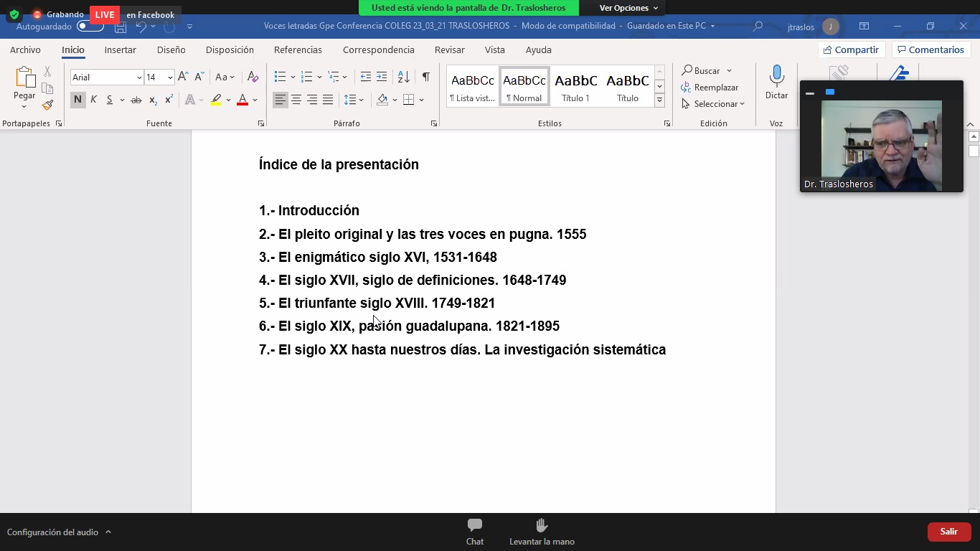Increase font size with the grow icon
This screenshot has width=980, height=551.
pos(183,77)
